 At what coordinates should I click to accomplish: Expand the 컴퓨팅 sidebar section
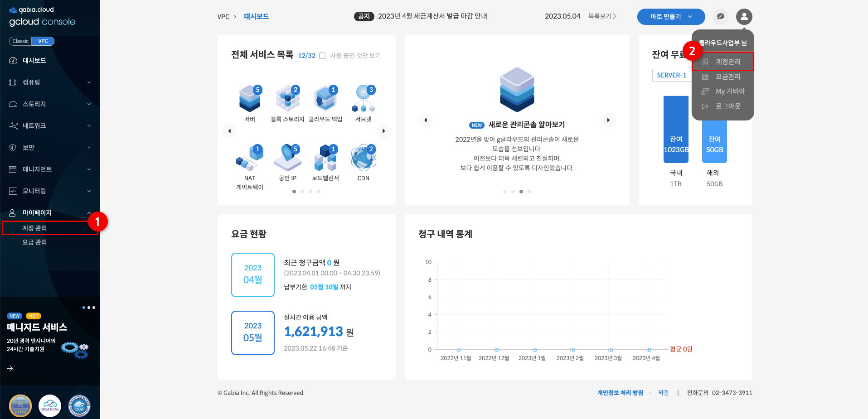tap(50, 82)
